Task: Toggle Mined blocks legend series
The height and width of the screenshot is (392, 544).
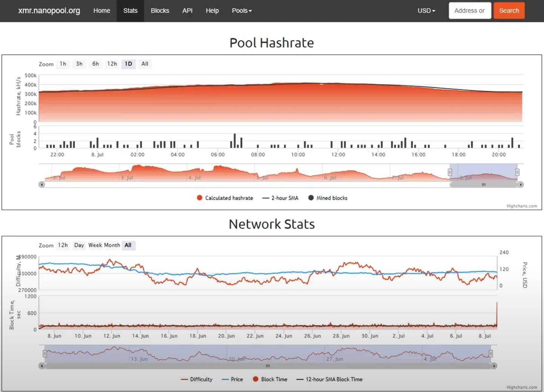Action: point(328,198)
